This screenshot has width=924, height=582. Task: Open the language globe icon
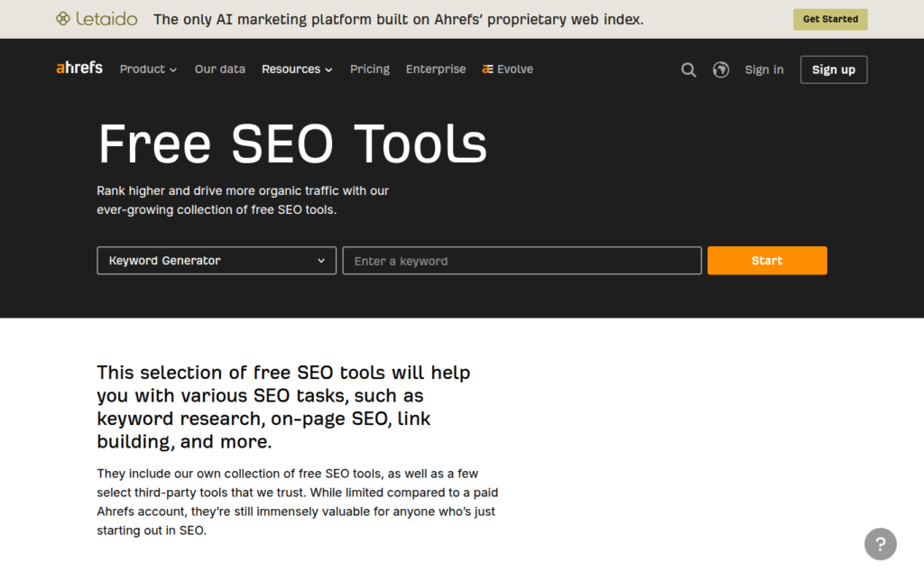721,69
